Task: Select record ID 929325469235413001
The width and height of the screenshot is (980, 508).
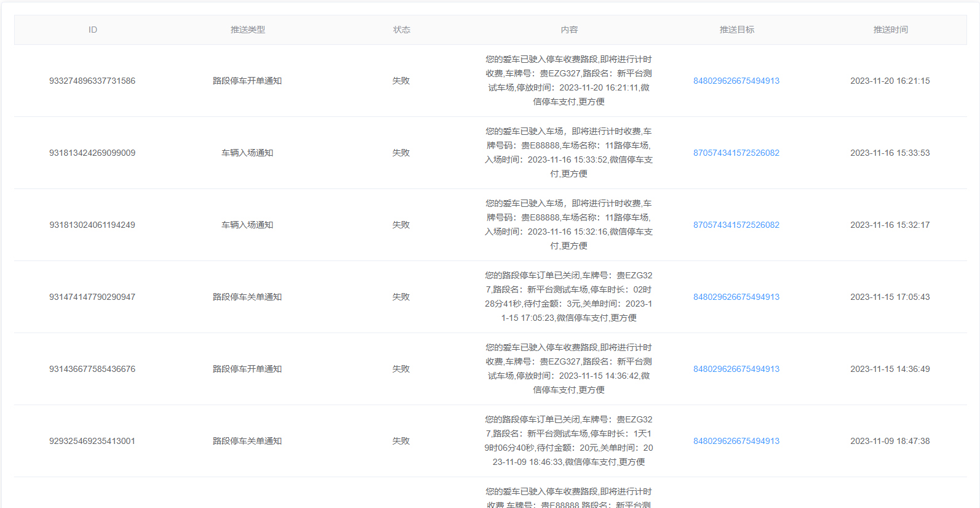Action: [92, 441]
